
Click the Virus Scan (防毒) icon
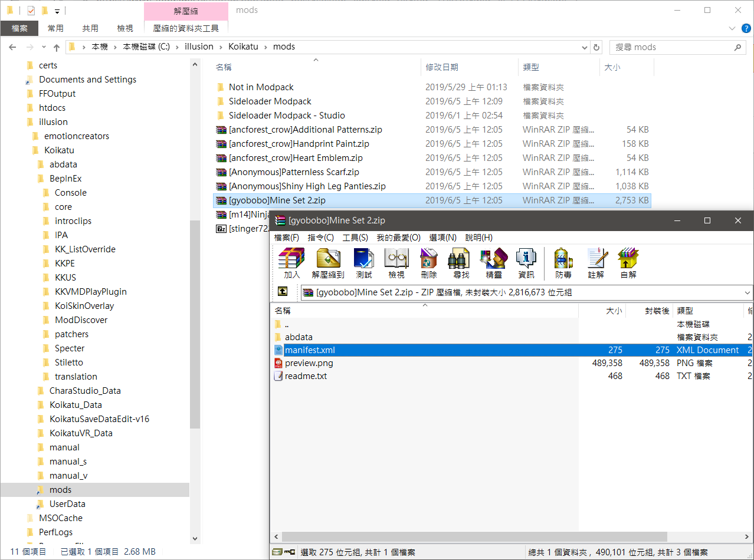point(563,262)
